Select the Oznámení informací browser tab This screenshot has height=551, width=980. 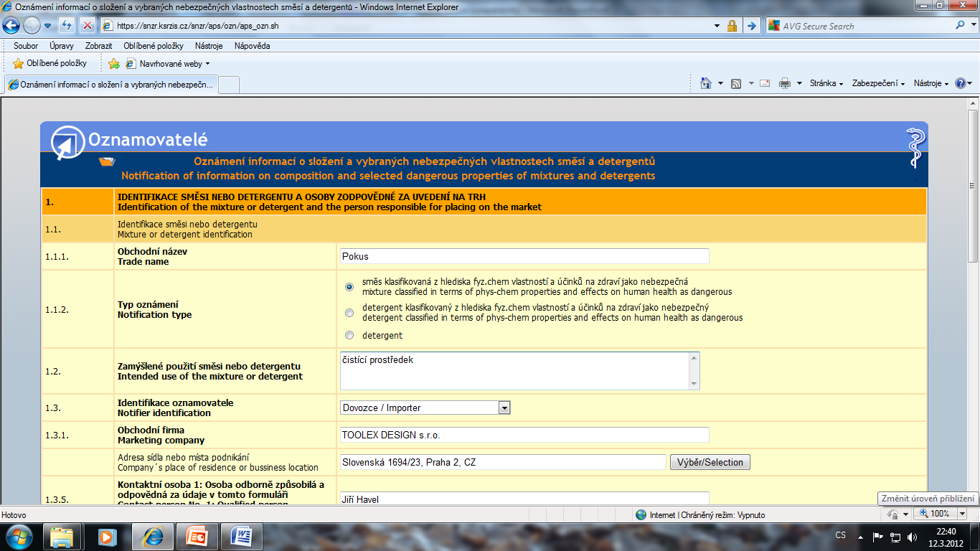(x=110, y=85)
